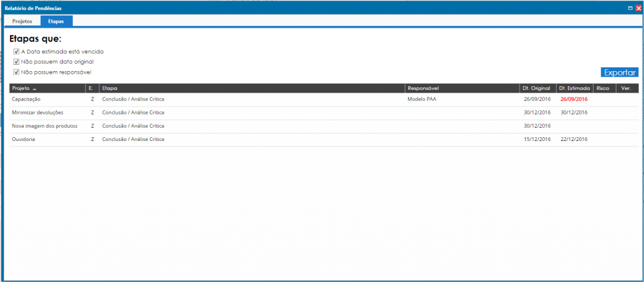
Task: Click the Risco column header
Action: tap(604, 88)
